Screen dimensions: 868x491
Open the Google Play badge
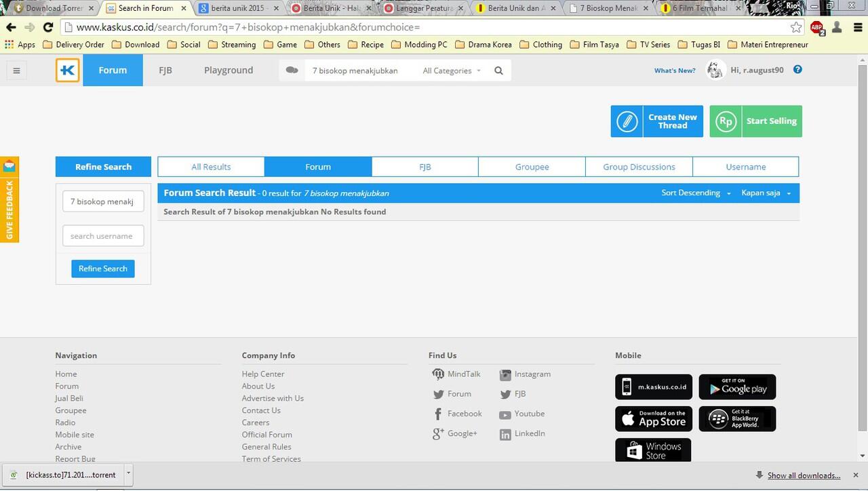(x=737, y=387)
